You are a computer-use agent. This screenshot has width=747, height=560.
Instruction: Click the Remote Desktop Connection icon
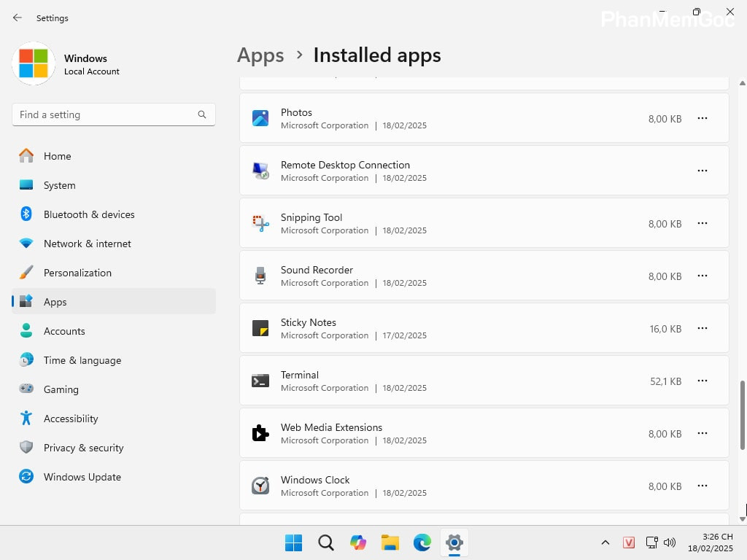click(260, 171)
